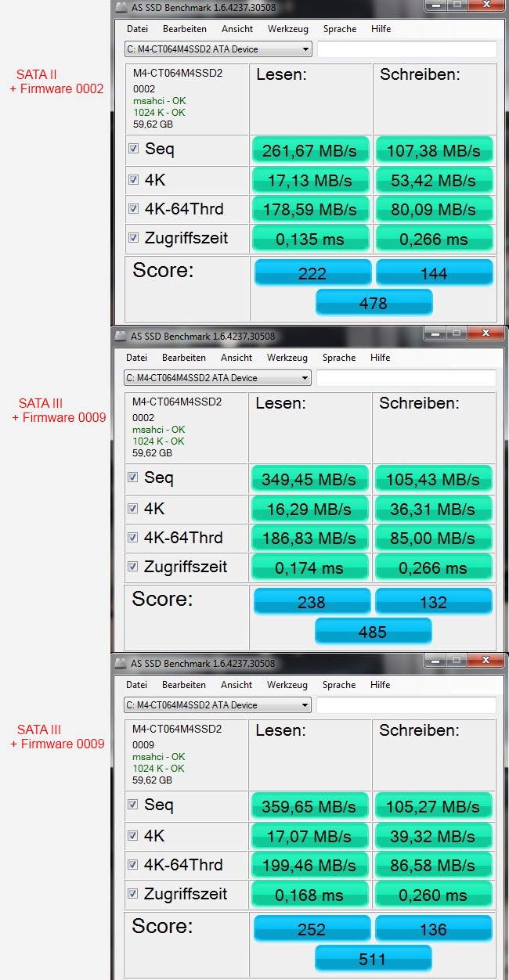Open Datei menu in the 511-score window
This screenshot has height=980, width=509.
(x=136, y=685)
